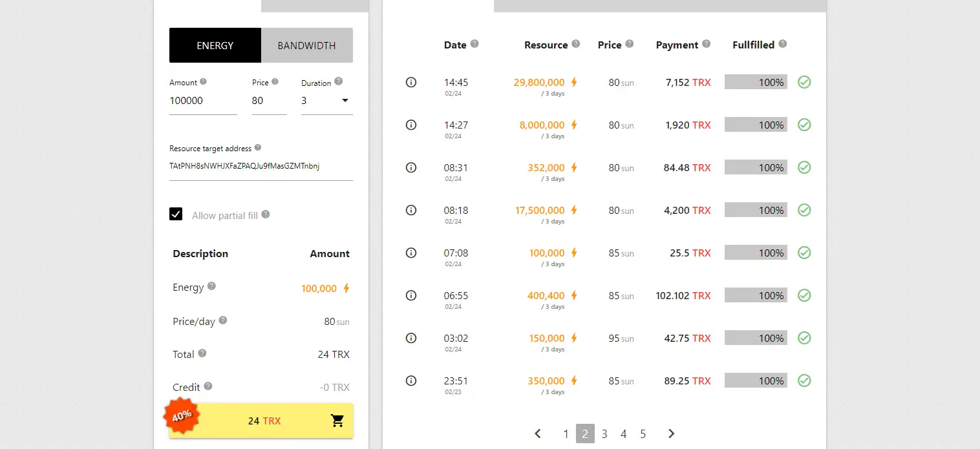Click help icon next to Fullfilled header
This screenshot has width=980, height=449.
(x=783, y=44)
